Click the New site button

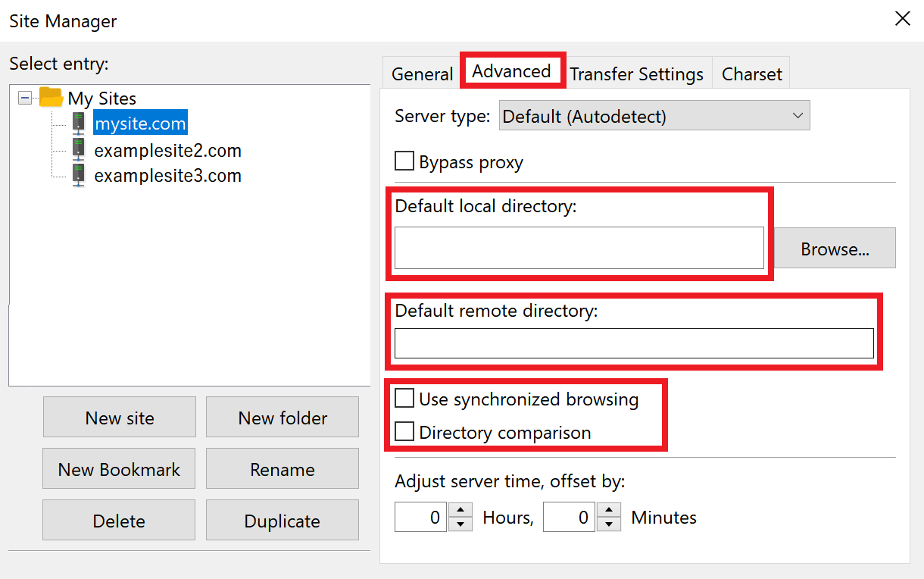[120, 418]
